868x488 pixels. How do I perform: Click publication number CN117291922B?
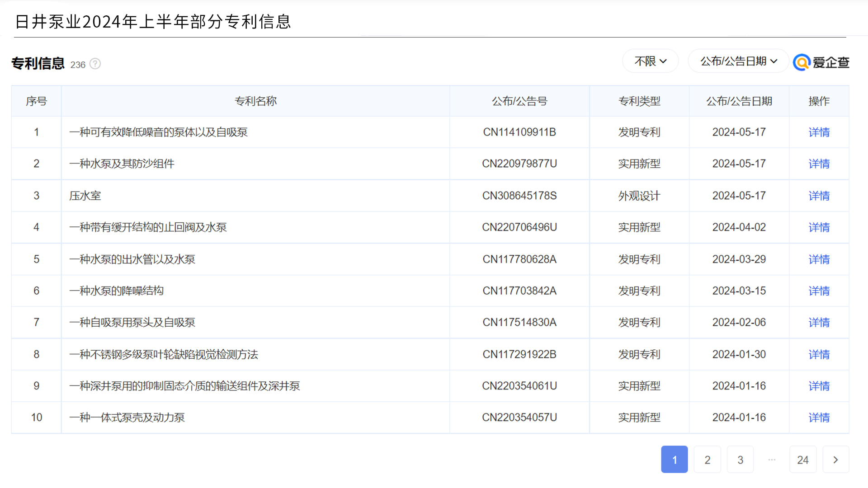pyautogui.click(x=519, y=355)
